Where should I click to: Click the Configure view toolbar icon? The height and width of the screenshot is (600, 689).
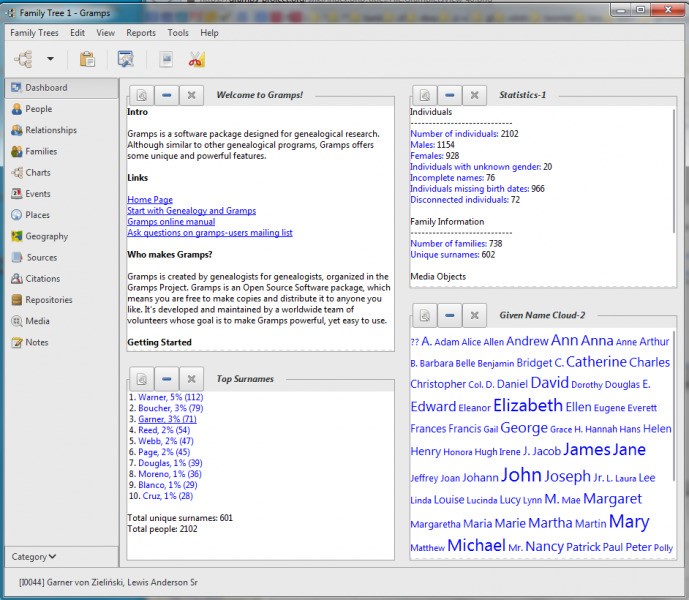click(x=126, y=59)
